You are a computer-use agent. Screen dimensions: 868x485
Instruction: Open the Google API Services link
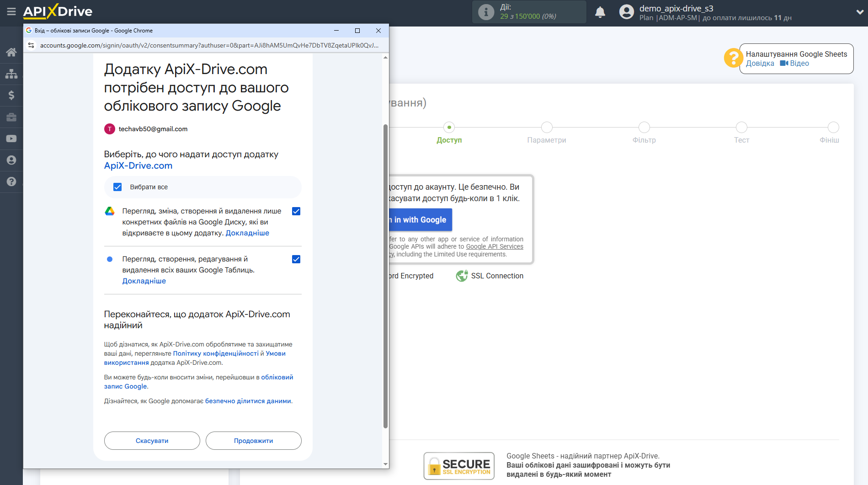pyautogui.click(x=495, y=247)
